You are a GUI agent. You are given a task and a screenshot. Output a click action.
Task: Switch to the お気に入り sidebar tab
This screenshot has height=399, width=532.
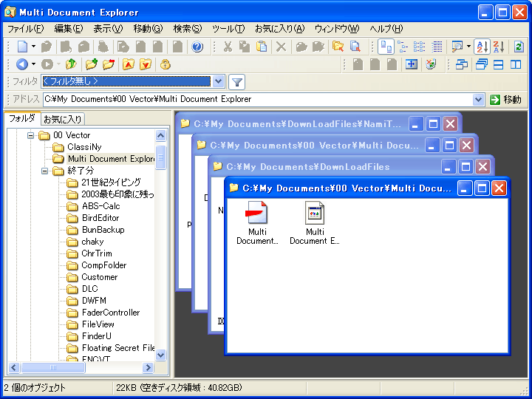(62, 119)
